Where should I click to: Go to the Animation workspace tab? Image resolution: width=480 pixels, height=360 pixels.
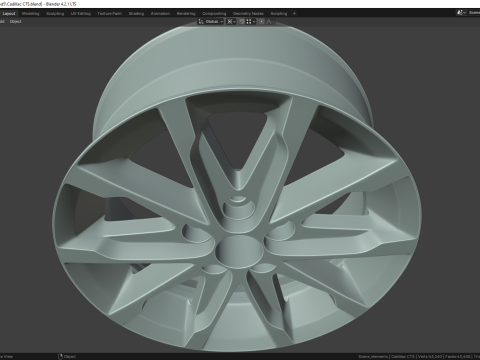click(x=160, y=14)
